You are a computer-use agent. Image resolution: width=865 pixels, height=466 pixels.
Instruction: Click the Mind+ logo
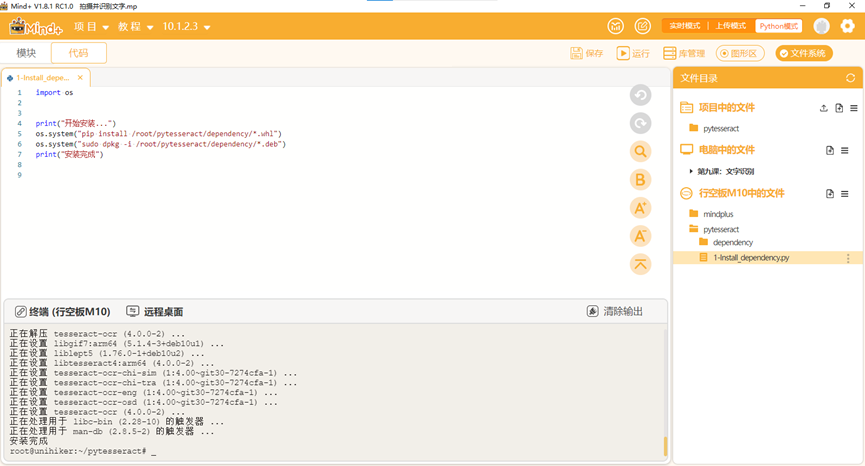(36, 26)
